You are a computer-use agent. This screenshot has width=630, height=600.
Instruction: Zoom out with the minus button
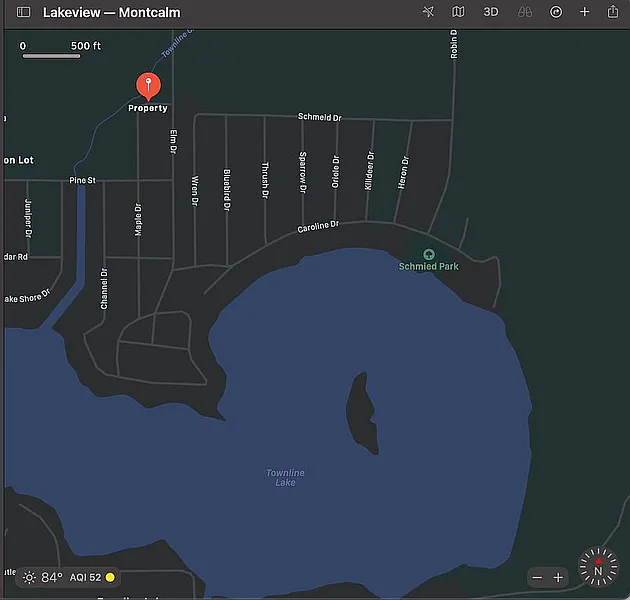538,577
